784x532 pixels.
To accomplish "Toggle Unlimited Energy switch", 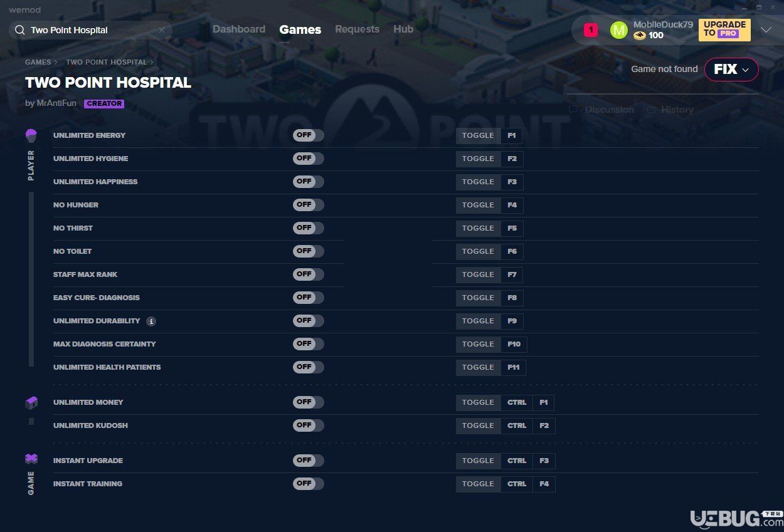I will [309, 135].
